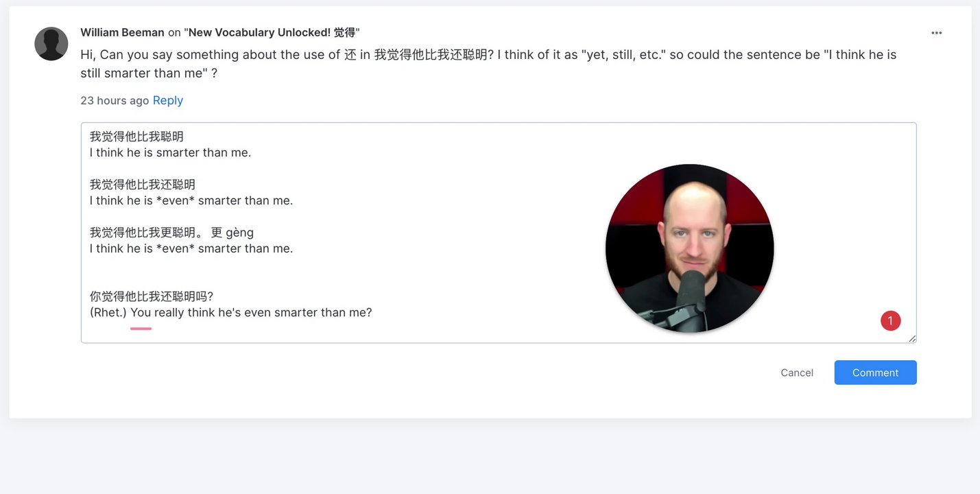Click the line 你觉得他比我还聪明吗?
This screenshot has width=980, height=494.
[152, 296]
